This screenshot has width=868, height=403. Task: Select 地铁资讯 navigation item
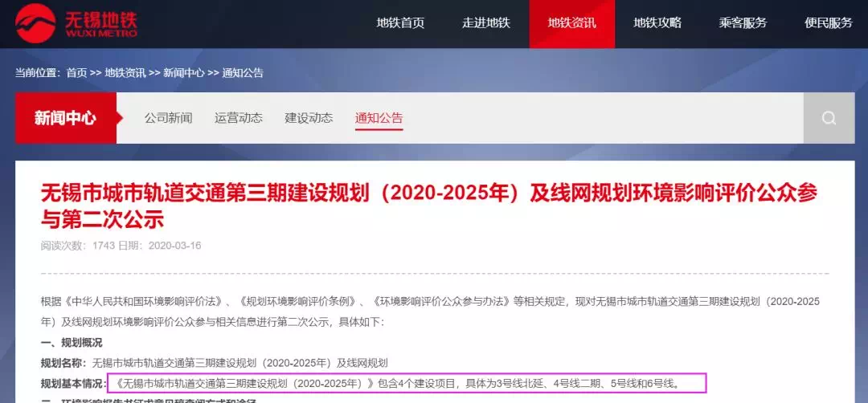click(572, 23)
